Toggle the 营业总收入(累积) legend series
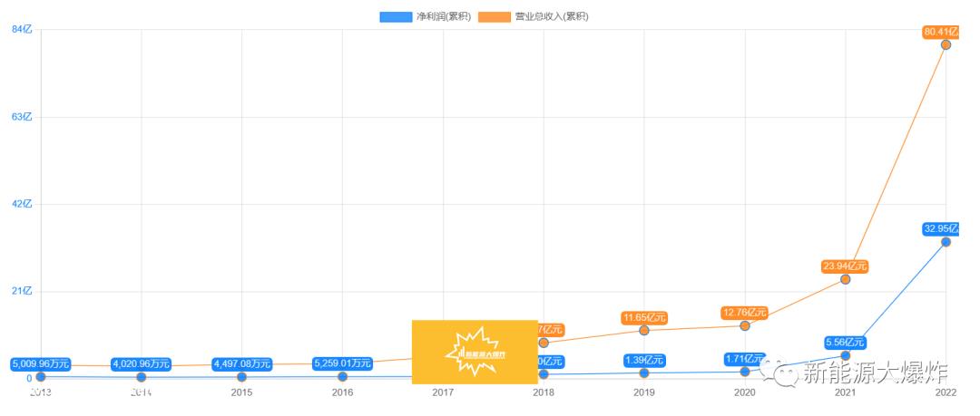The width and height of the screenshot is (980, 416). tap(534, 17)
